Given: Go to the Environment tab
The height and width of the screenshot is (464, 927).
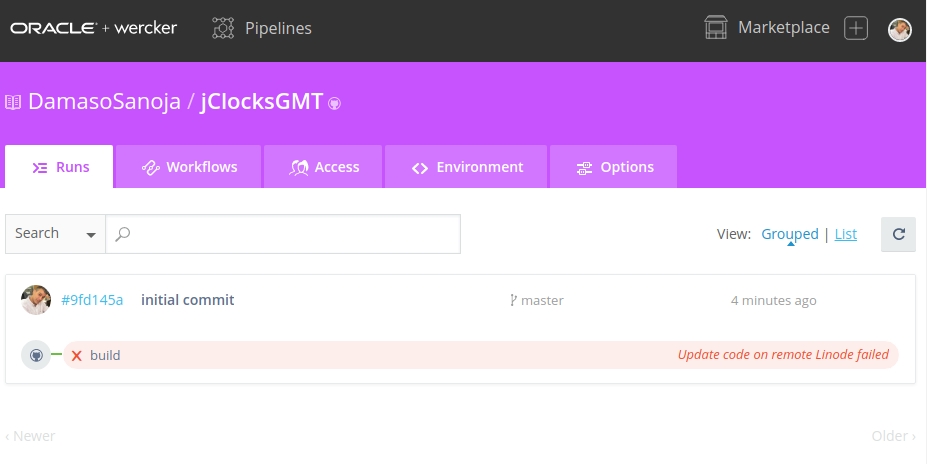Looking at the screenshot, I should [466, 167].
